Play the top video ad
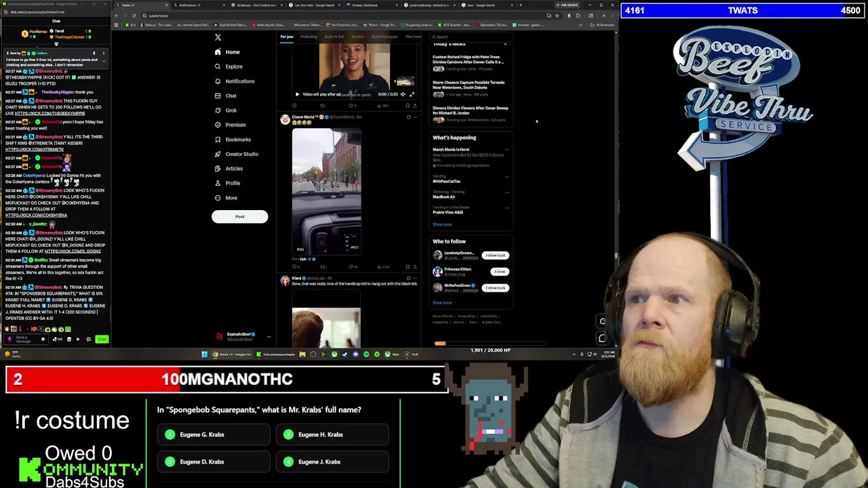This screenshot has width=868, height=488. pos(297,94)
